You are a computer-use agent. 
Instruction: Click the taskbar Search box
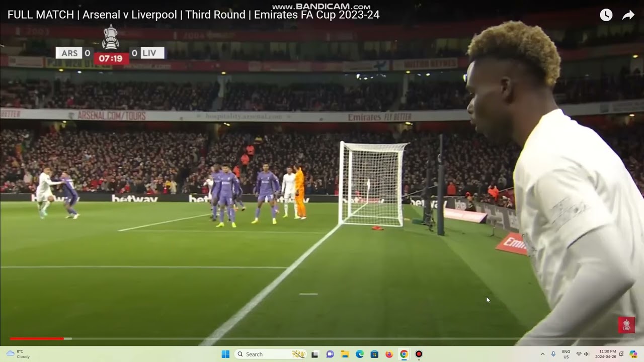click(x=271, y=354)
